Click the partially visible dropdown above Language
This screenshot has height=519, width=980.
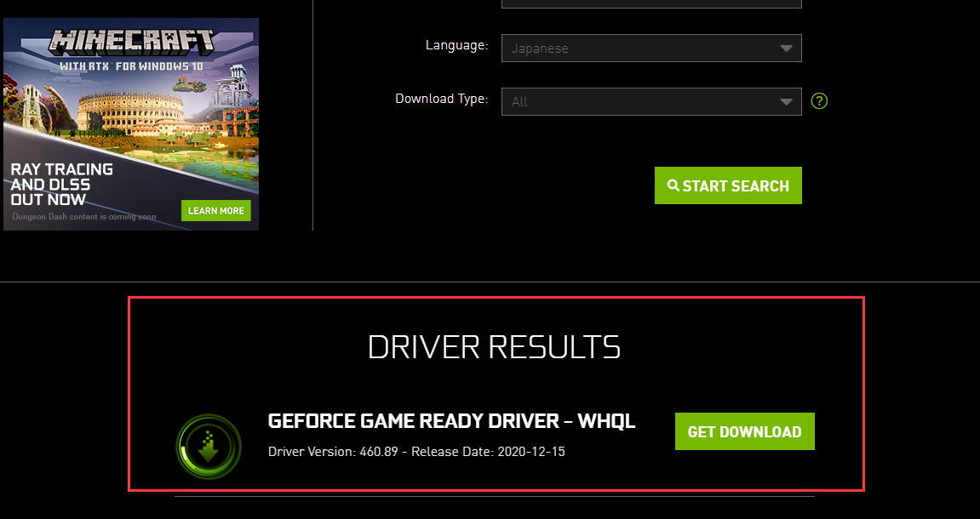pos(651,3)
